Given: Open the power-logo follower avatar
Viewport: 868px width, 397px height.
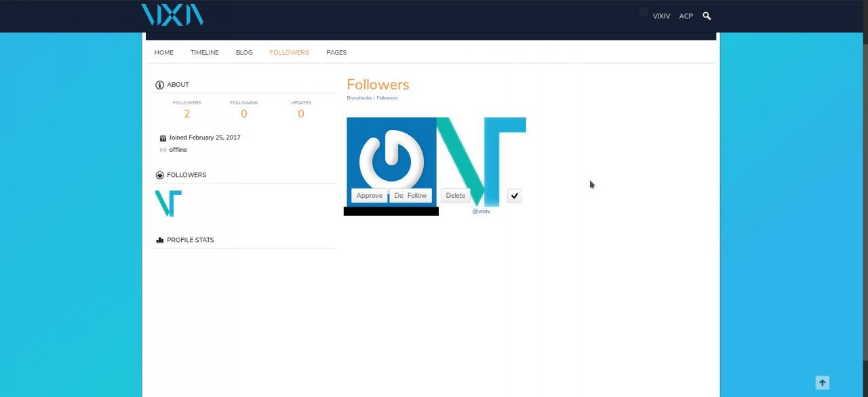Looking at the screenshot, I should pos(391,161).
